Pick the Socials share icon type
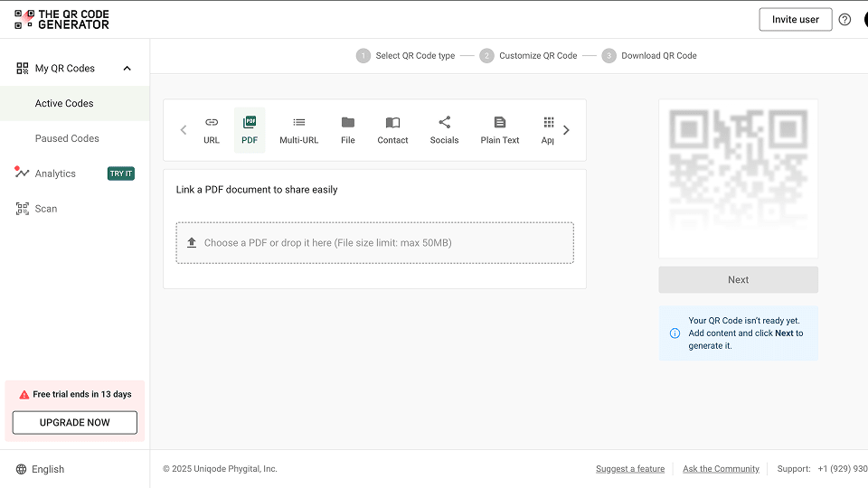This screenshot has width=868, height=488. tap(445, 122)
